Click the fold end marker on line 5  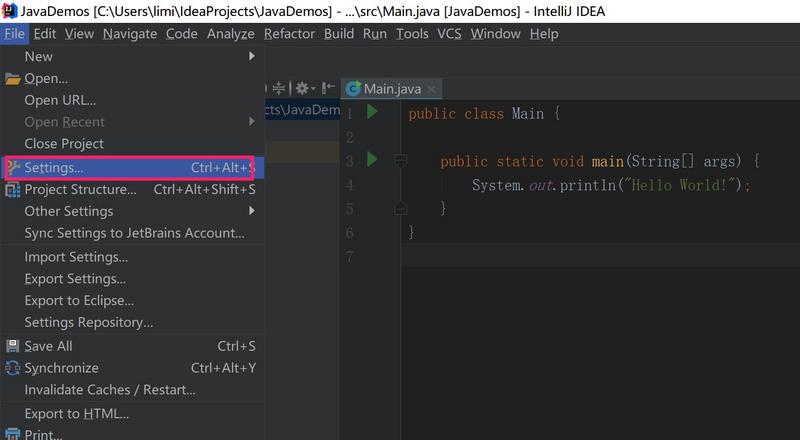click(401, 208)
